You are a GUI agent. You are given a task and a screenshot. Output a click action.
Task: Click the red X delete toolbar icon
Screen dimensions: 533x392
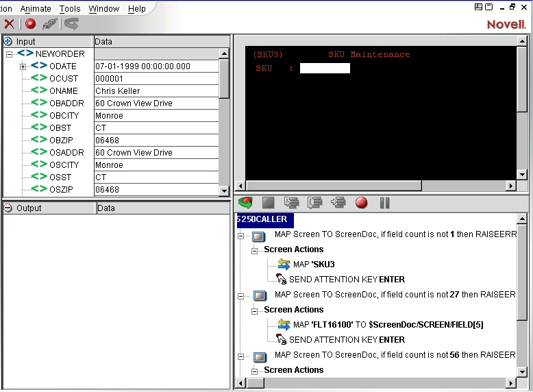(9, 24)
